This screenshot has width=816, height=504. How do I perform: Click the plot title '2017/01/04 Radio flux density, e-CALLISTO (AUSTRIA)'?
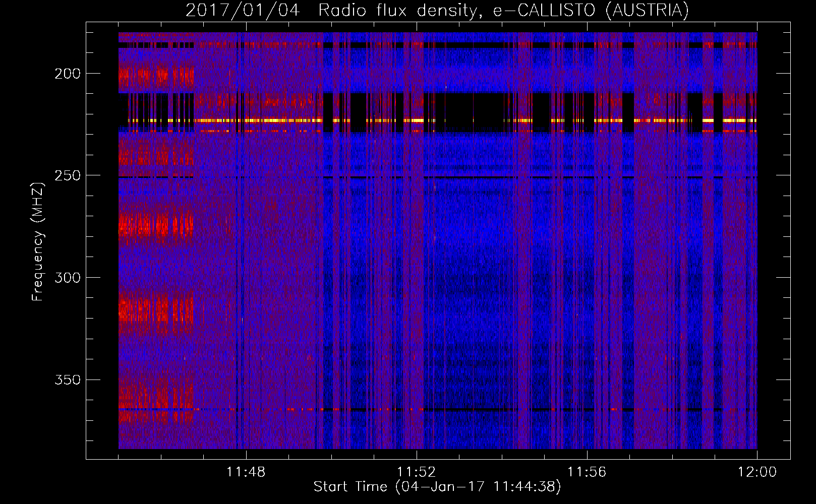click(x=437, y=10)
